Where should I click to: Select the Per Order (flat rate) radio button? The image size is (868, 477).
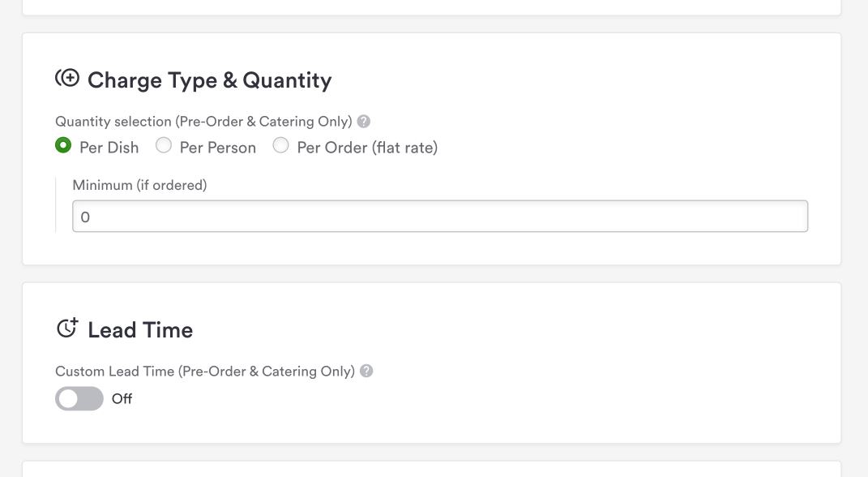(x=280, y=146)
